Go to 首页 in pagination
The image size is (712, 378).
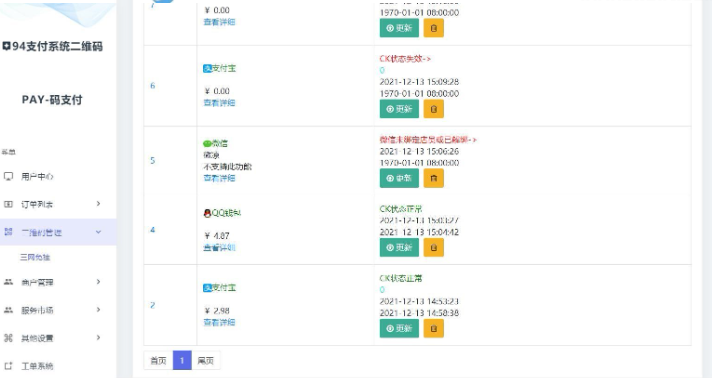pyautogui.click(x=158, y=360)
